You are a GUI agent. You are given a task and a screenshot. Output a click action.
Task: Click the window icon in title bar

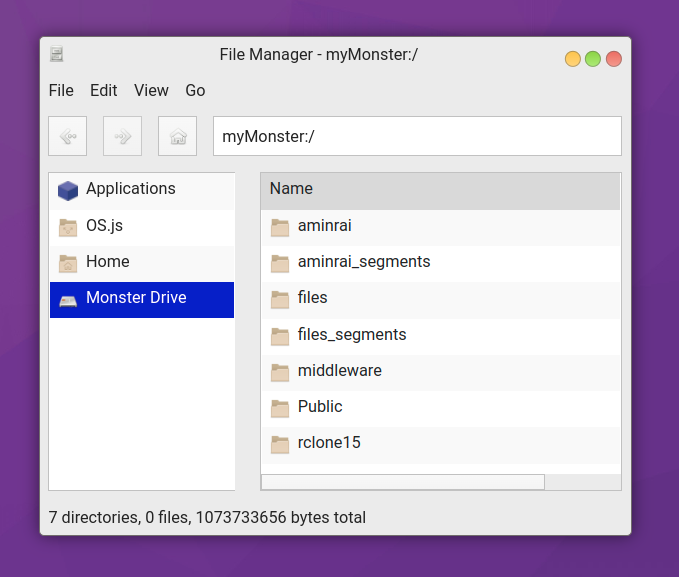(x=57, y=55)
